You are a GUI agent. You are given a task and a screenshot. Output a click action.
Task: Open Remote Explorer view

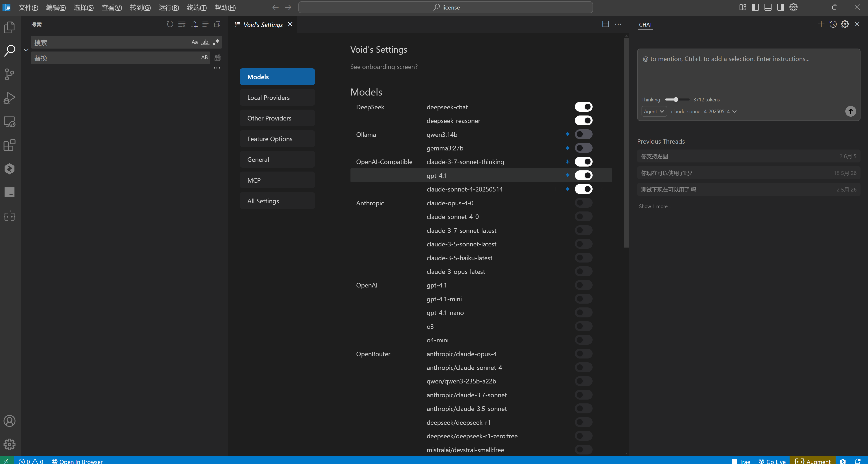pyautogui.click(x=10, y=122)
